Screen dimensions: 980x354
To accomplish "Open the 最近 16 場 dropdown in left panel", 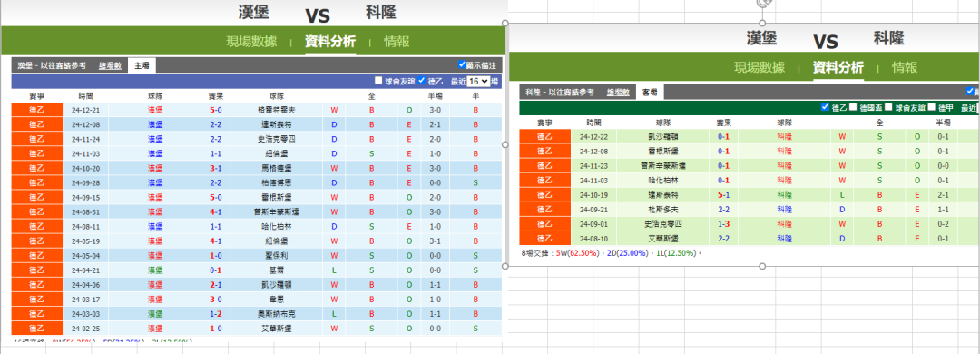I will click(478, 82).
